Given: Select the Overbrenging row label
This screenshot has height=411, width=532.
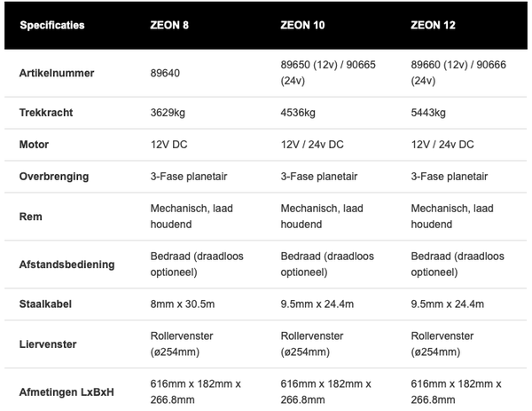Looking at the screenshot, I should point(54,176).
